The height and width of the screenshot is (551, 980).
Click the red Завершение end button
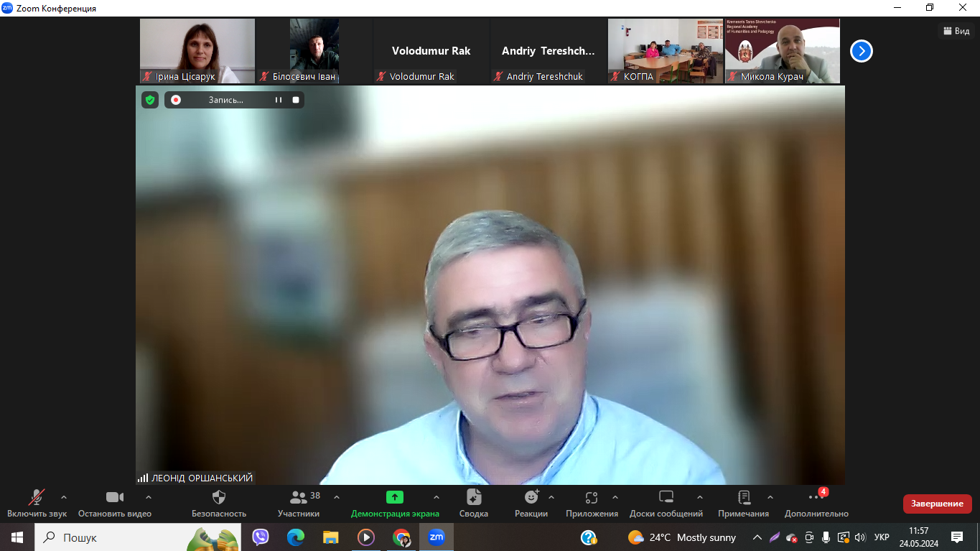tap(937, 504)
